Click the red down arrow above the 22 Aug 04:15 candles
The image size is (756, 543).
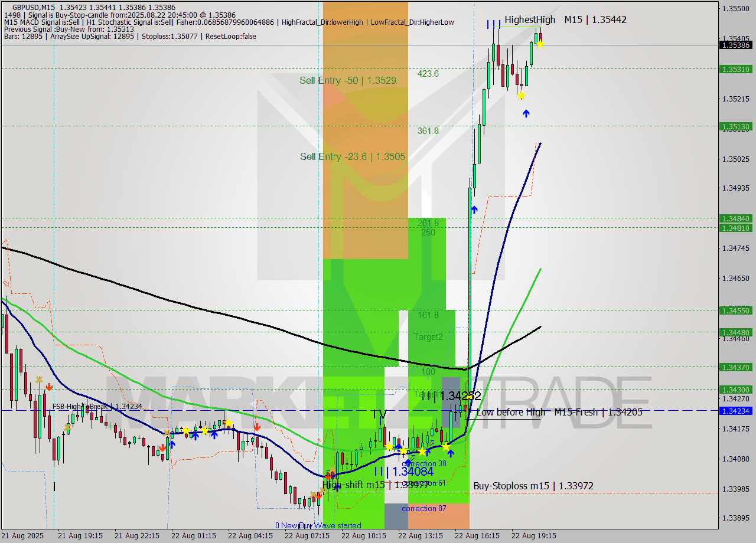pos(258,427)
